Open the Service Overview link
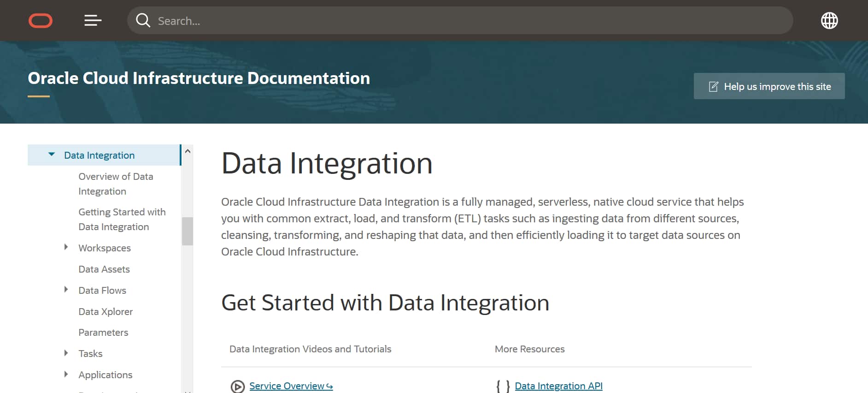Image resolution: width=868 pixels, height=393 pixels. [x=291, y=386]
